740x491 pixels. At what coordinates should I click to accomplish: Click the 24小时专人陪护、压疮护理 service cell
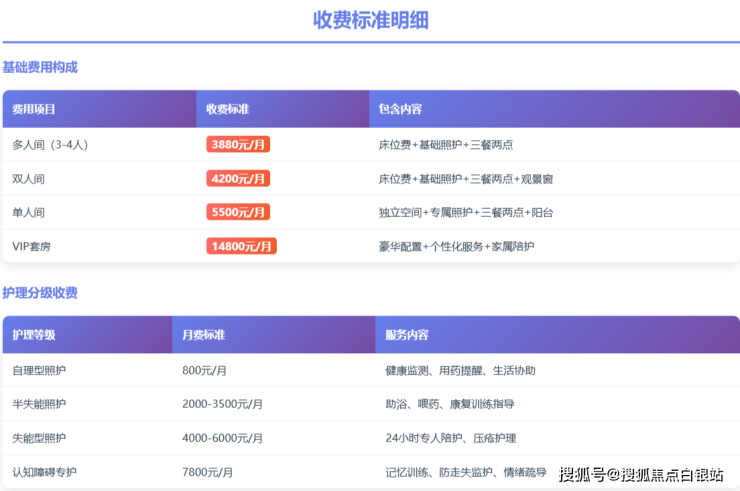coord(450,438)
